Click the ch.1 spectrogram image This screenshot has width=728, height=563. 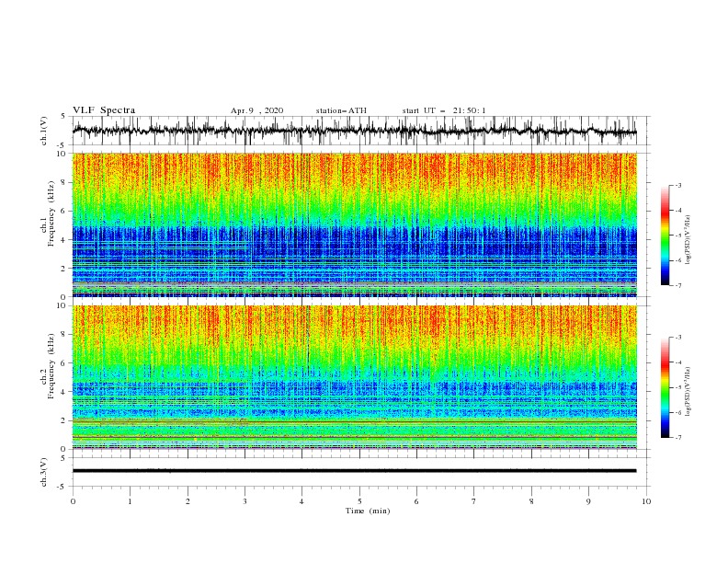354,224
